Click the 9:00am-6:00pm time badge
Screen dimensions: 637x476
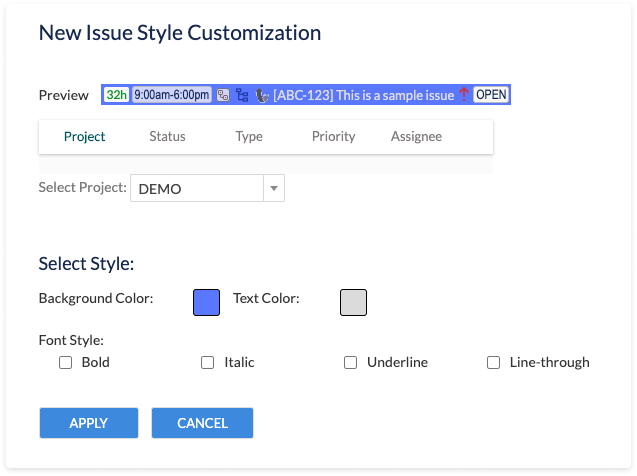pyautogui.click(x=171, y=95)
